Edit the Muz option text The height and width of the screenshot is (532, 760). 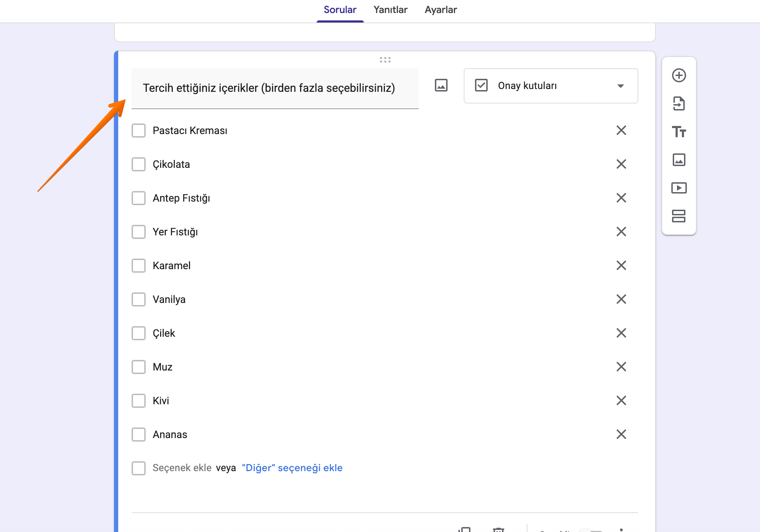tap(163, 367)
